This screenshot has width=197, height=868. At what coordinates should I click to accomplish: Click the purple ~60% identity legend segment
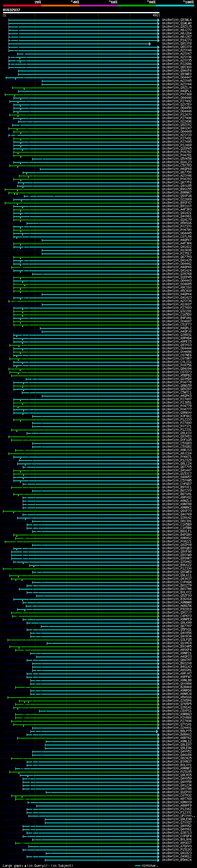(x=99, y=6)
